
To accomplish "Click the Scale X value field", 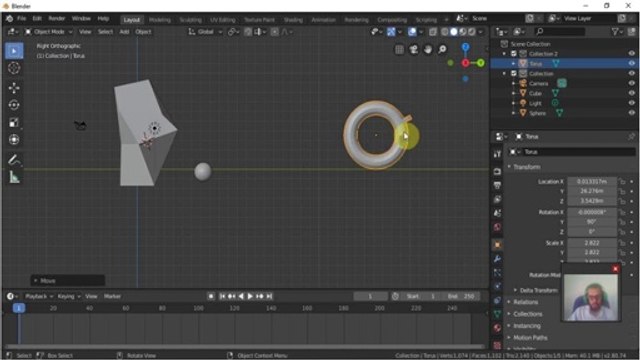I will click(592, 242).
